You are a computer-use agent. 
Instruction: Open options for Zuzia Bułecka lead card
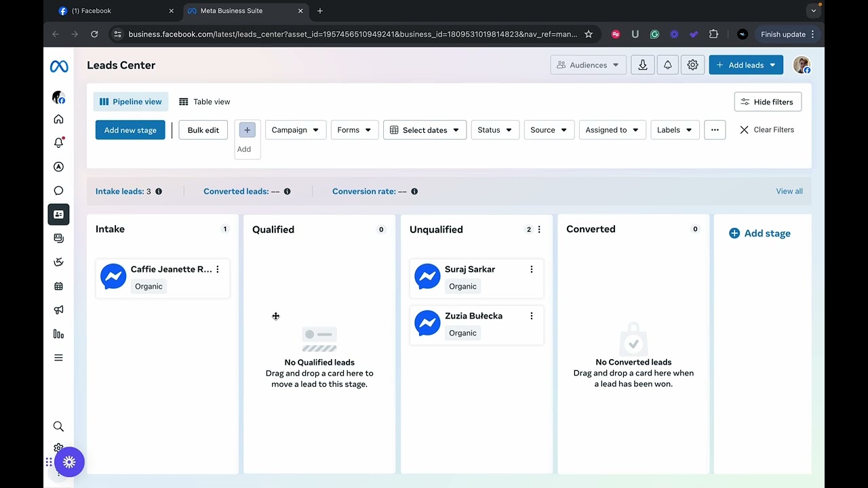click(531, 316)
